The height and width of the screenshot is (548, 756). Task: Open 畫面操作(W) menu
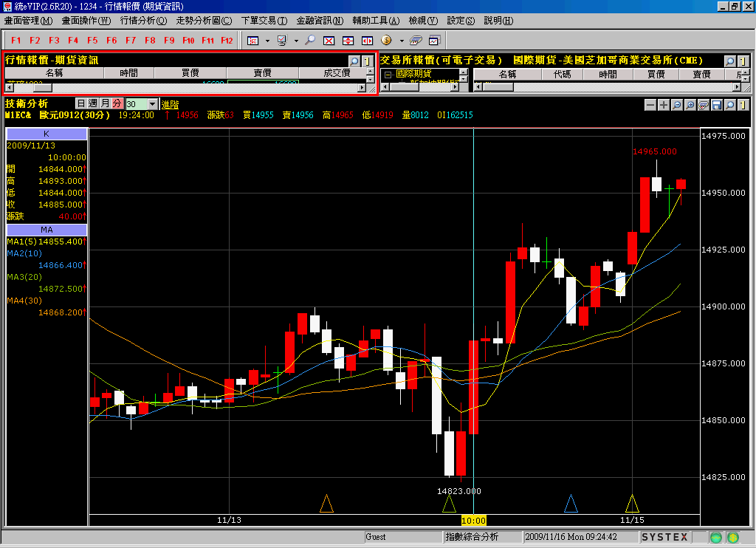click(86, 21)
